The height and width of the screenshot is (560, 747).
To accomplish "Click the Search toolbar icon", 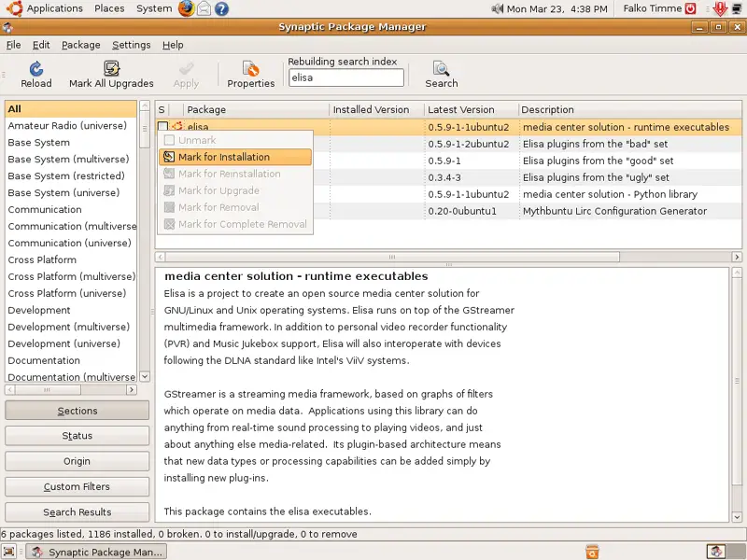I will click(441, 69).
